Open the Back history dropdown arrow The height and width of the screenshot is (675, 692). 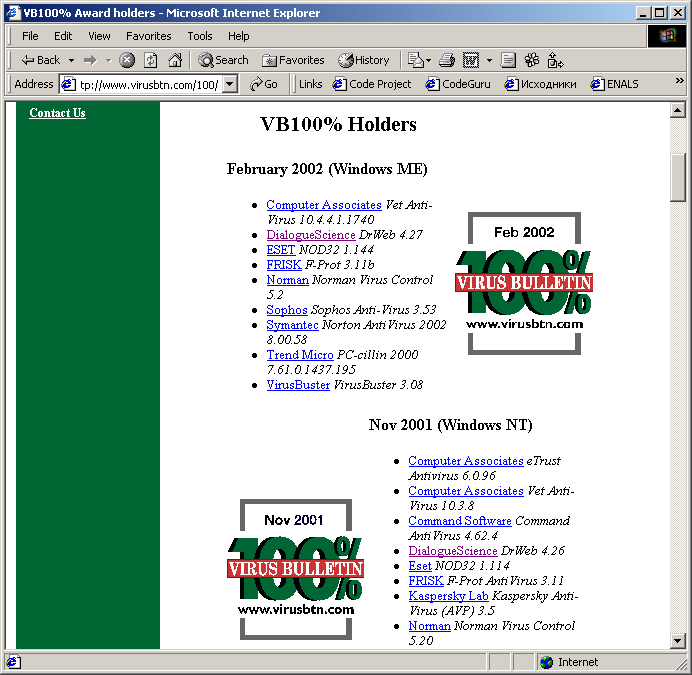[x=69, y=60]
